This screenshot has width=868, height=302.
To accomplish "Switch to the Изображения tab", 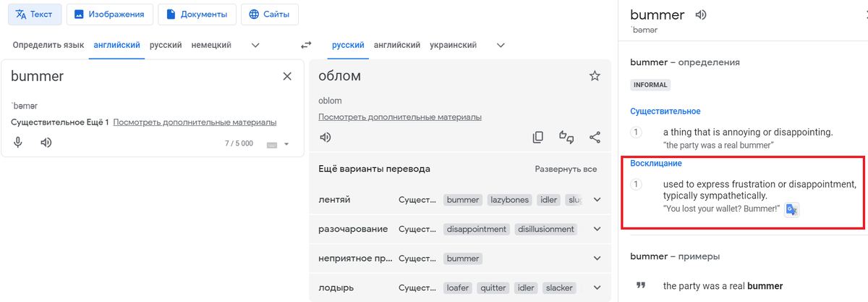I will coord(110,14).
